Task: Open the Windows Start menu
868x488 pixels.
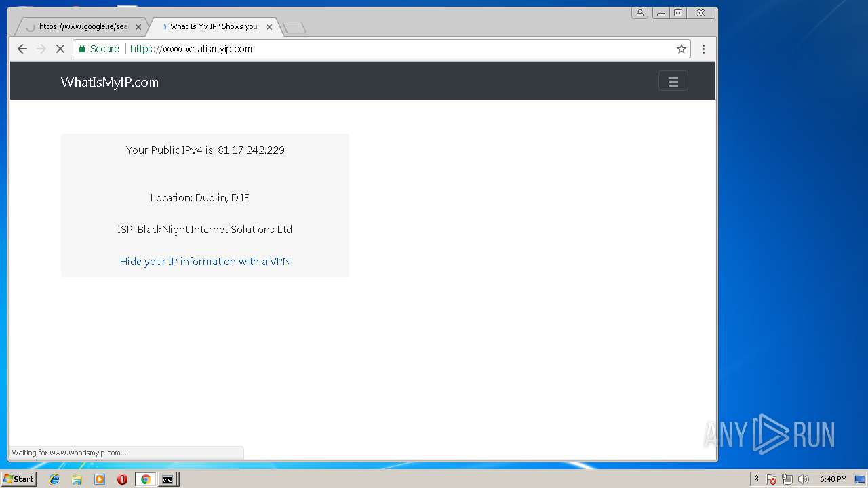Action: pyautogui.click(x=18, y=479)
